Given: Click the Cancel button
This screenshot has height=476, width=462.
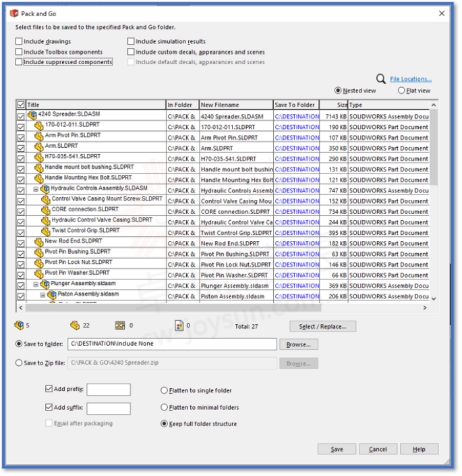Looking at the screenshot, I should point(378,449).
